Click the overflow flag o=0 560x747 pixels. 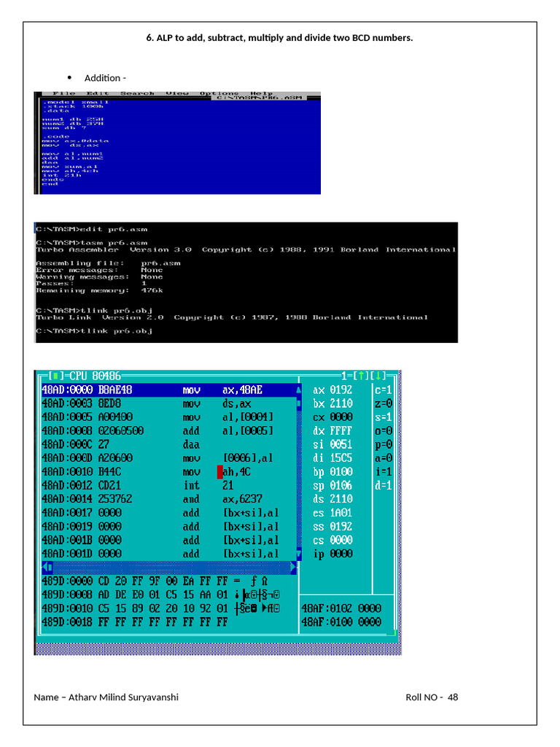pyautogui.click(x=383, y=431)
